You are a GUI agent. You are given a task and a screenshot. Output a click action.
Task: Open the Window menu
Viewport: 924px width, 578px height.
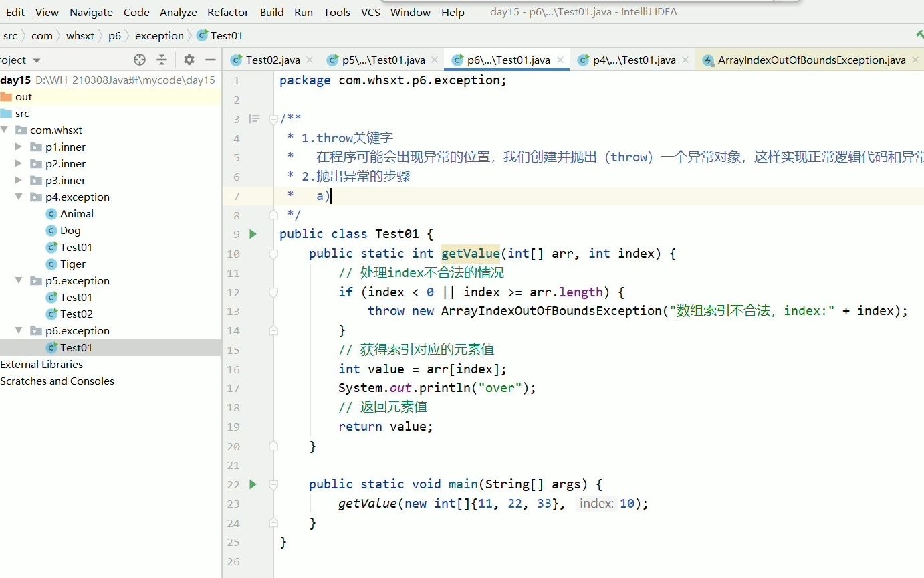click(411, 12)
